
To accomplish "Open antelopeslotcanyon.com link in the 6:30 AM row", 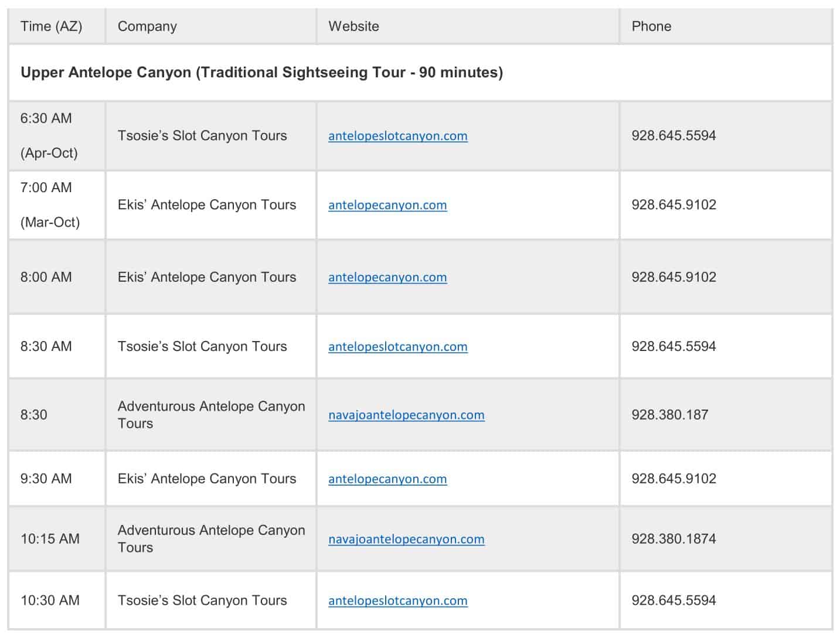I will click(397, 136).
